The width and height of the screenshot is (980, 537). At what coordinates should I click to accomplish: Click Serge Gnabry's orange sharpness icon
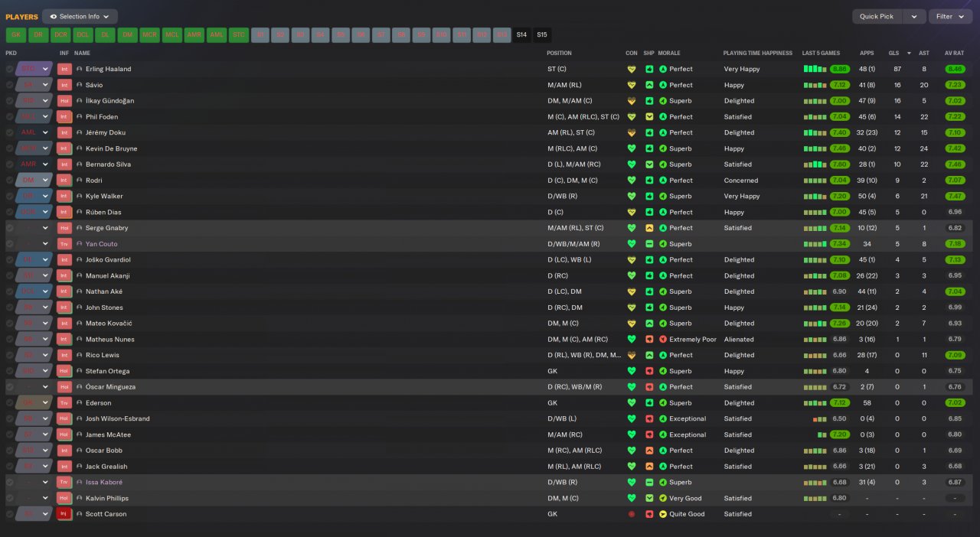[x=649, y=228]
